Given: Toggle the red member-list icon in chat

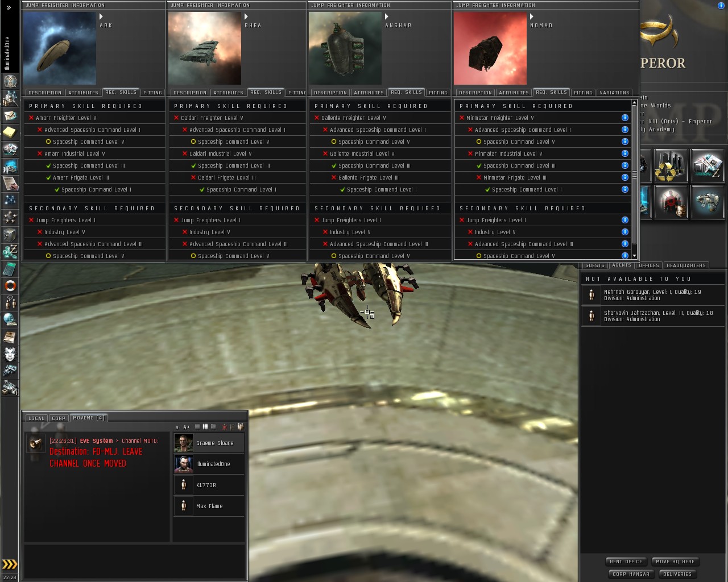Looking at the screenshot, I should point(224,427).
